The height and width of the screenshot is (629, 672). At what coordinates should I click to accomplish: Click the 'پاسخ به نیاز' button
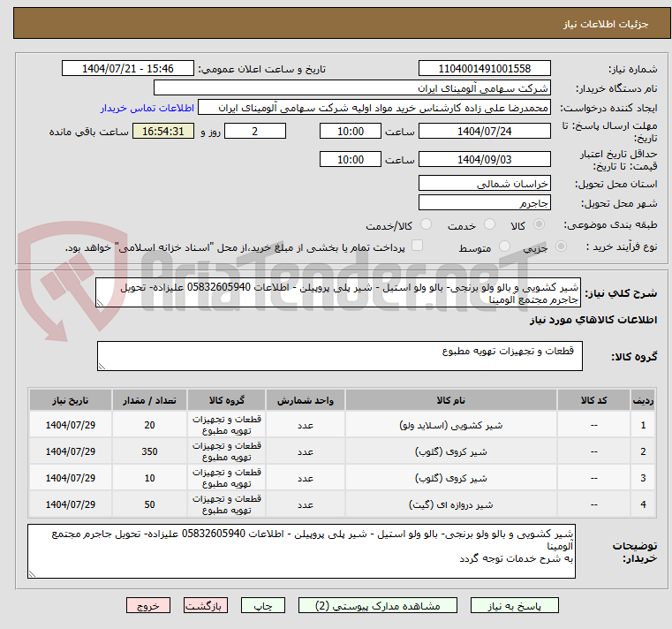coord(515,606)
